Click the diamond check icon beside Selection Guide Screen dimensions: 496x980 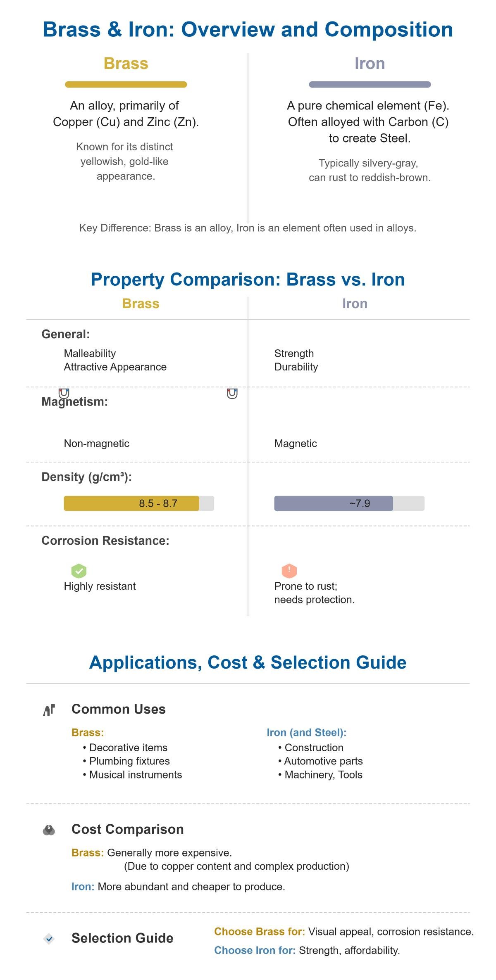(49, 939)
